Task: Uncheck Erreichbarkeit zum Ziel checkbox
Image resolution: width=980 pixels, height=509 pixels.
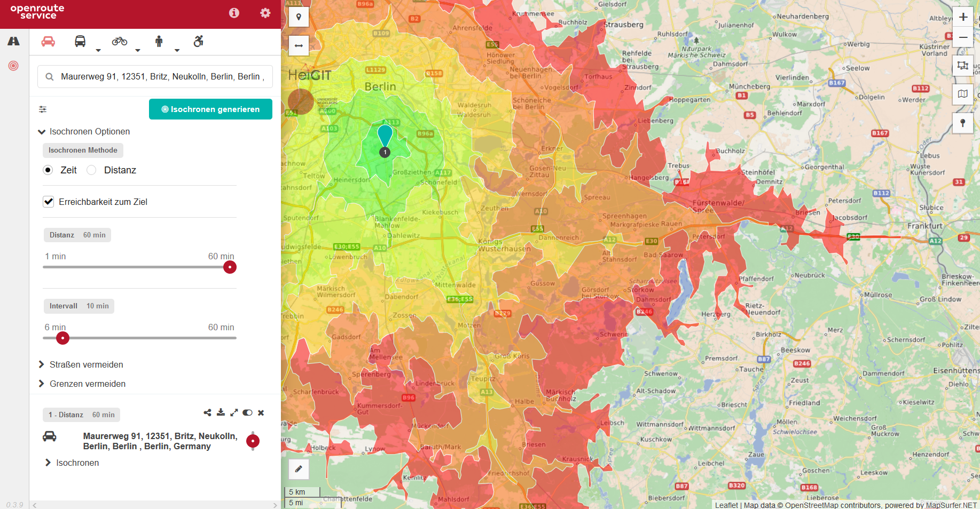Action: point(49,202)
